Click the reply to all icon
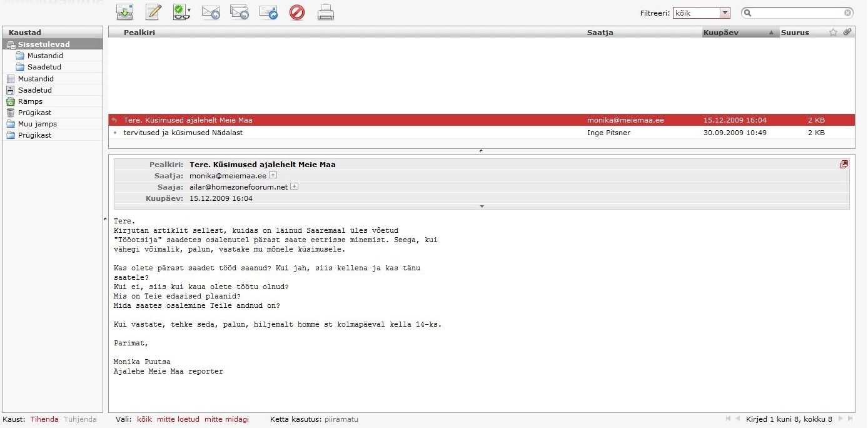Screen dimensions: 868x428 pyautogui.click(x=240, y=12)
